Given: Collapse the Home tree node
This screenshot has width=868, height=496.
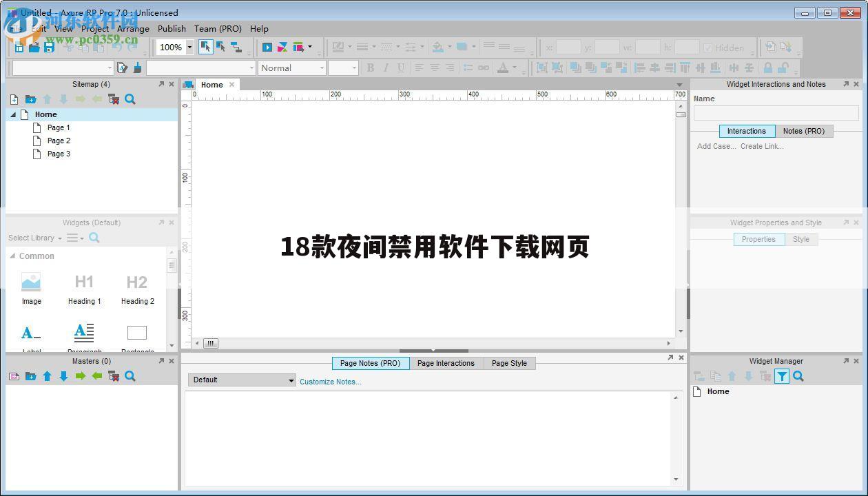Looking at the screenshot, I should pos(13,114).
